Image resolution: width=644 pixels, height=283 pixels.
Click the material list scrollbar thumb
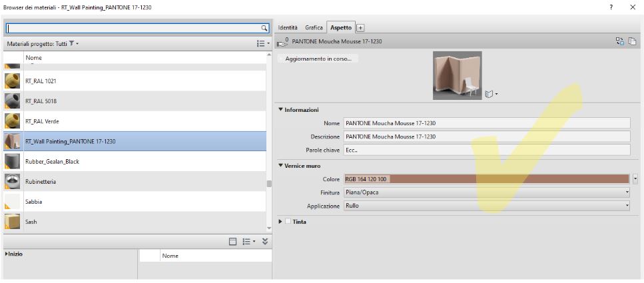pyautogui.click(x=269, y=184)
